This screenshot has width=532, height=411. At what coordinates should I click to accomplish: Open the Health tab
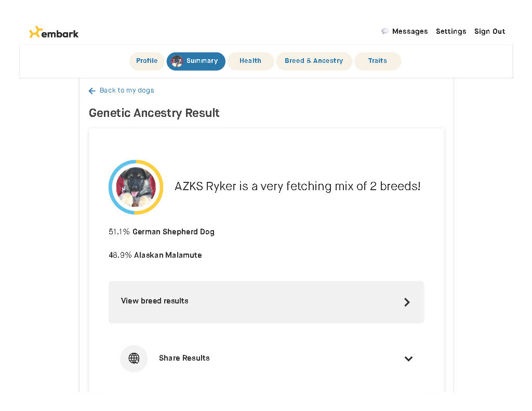click(x=250, y=61)
